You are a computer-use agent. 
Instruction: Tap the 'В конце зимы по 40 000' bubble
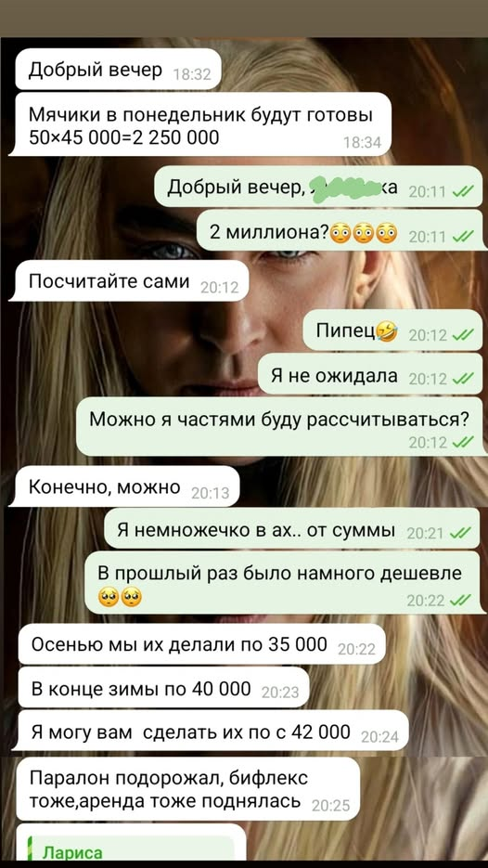tap(164, 688)
